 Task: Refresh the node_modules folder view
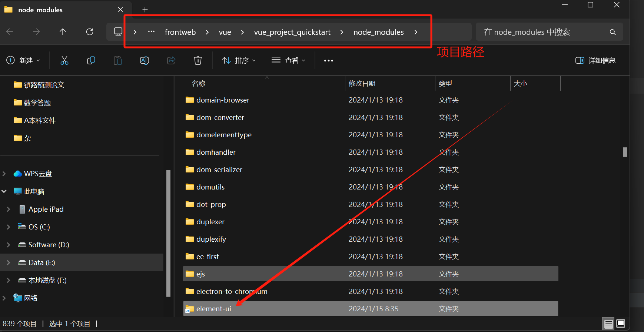90,32
